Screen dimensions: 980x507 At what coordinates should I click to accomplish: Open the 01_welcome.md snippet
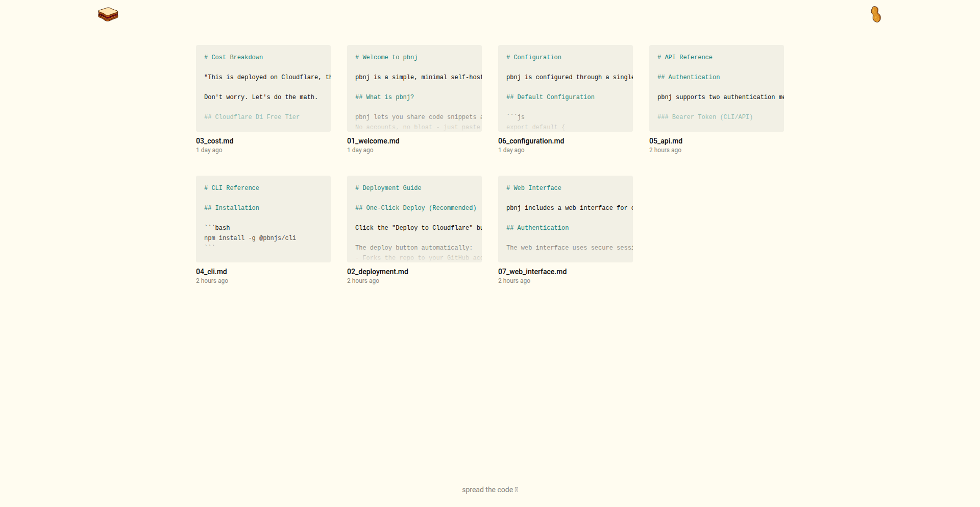coord(373,141)
